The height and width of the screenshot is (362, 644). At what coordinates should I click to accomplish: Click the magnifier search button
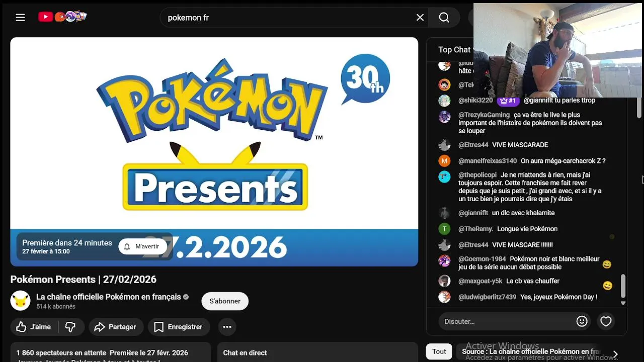click(444, 18)
